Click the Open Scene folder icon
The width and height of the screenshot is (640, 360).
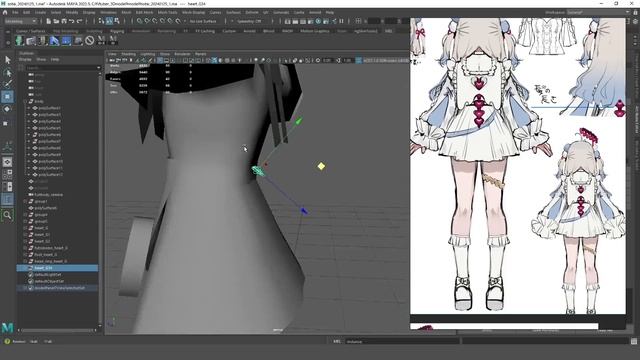pos(56,21)
